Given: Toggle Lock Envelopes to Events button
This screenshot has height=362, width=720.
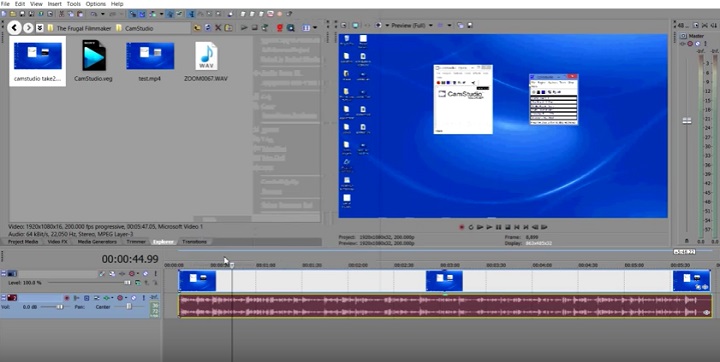Looking at the screenshot, I should pyautogui.click(x=170, y=14).
